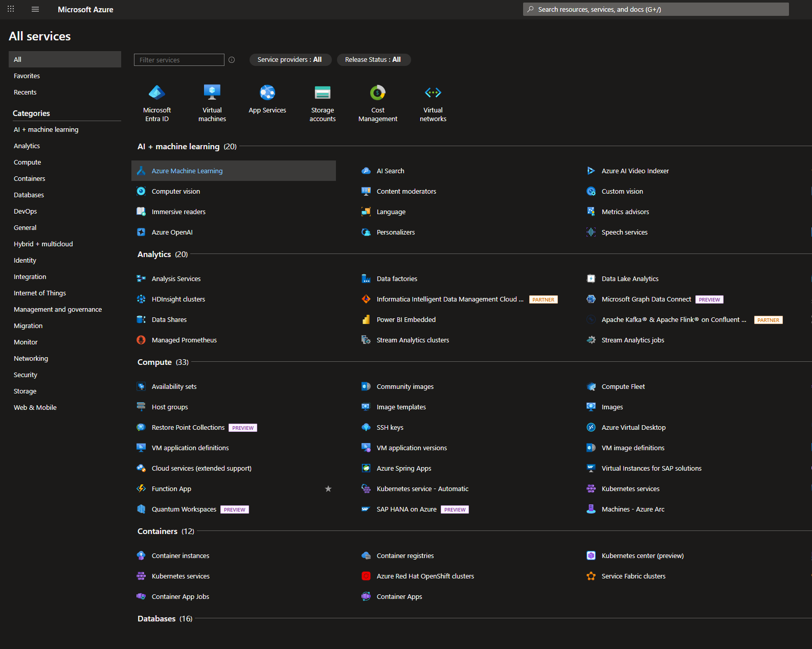Favorite Function App with the star
The image size is (812, 649).
pos(328,489)
